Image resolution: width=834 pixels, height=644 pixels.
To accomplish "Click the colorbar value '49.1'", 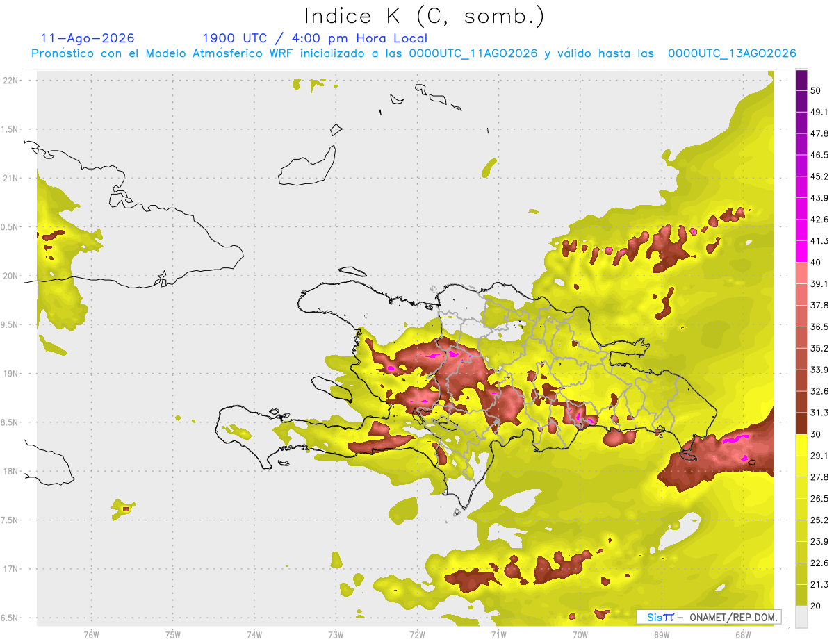I will tap(819, 112).
